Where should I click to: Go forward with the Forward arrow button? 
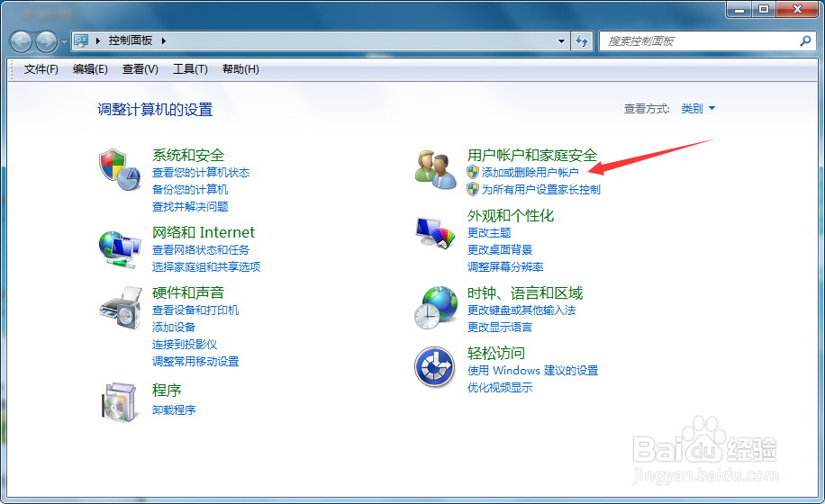coord(46,41)
